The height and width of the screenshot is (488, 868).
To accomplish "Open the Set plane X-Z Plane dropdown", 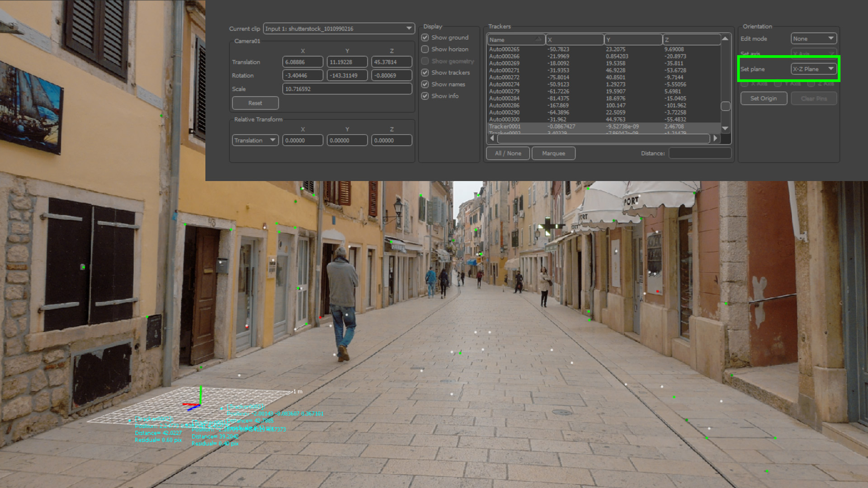I will coord(813,69).
